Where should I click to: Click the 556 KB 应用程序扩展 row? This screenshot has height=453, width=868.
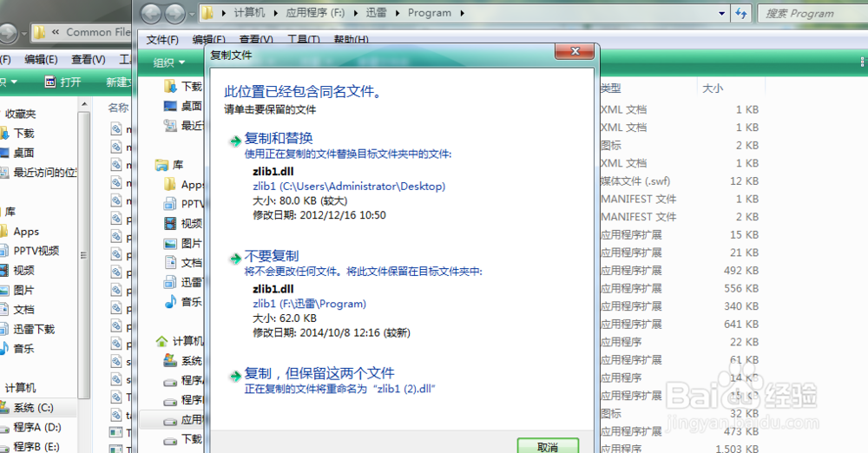pyautogui.click(x=680, y=288)
